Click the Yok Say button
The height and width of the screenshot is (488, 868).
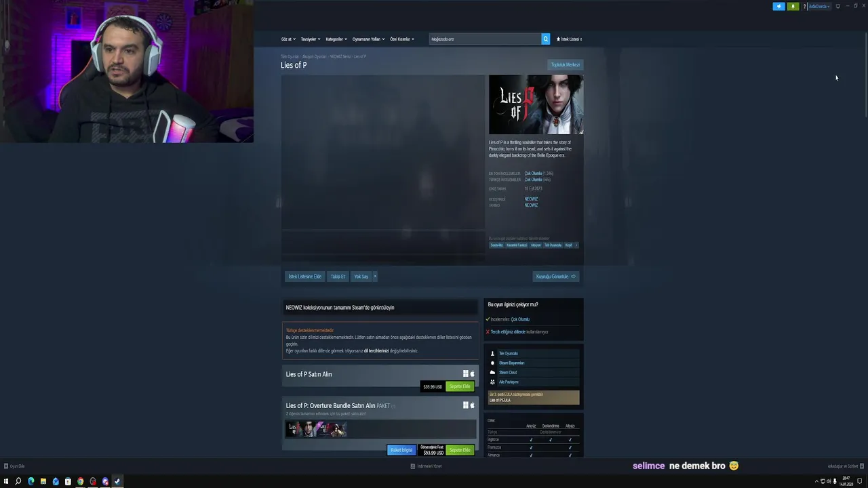[361, 277]
